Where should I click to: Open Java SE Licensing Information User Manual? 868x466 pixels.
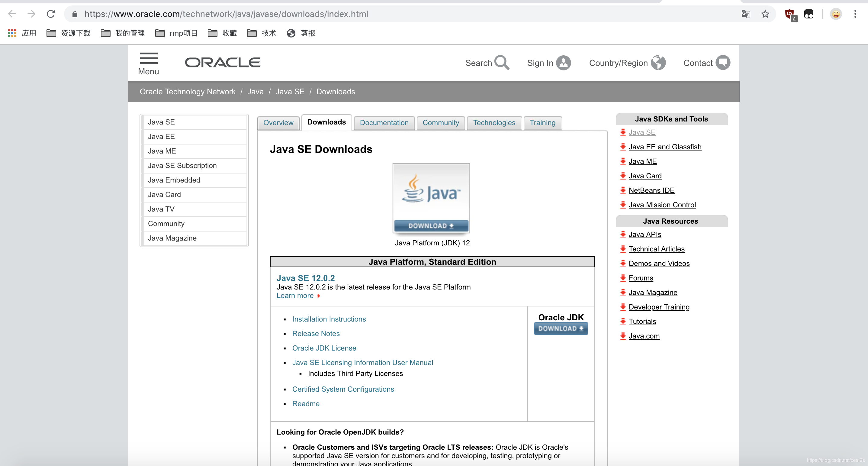(x=362, y=362)
